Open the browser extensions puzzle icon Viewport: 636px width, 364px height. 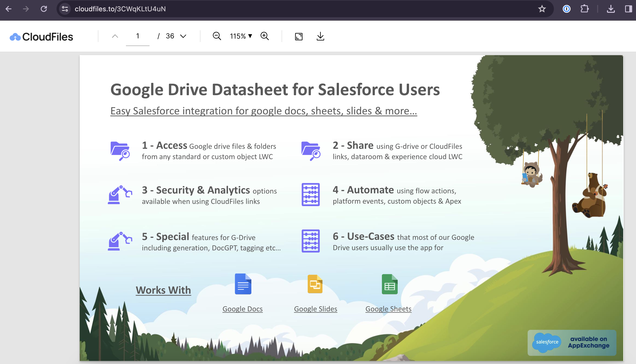[585, 9]
